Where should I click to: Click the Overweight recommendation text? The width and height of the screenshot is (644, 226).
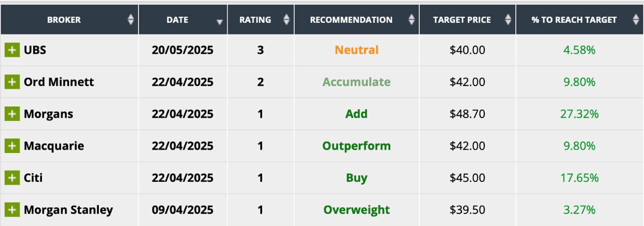coord(357,210)
